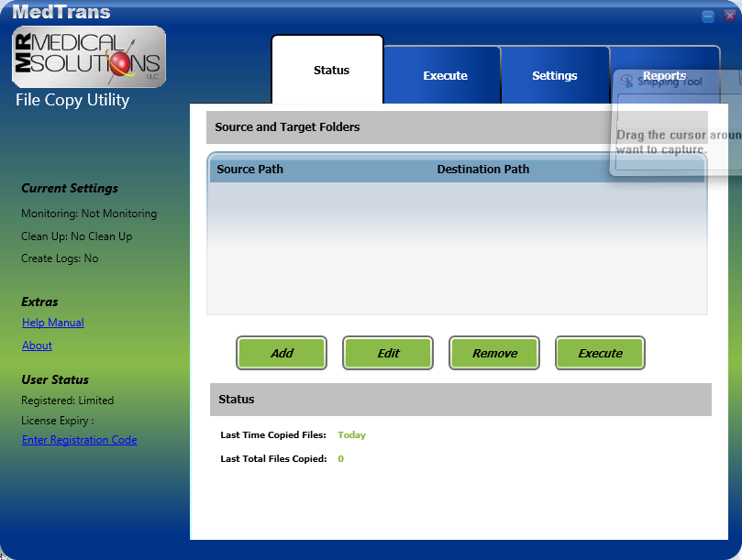Edit the selected folder pair
This screenshot has width=742, height=560.
(387, 353)
